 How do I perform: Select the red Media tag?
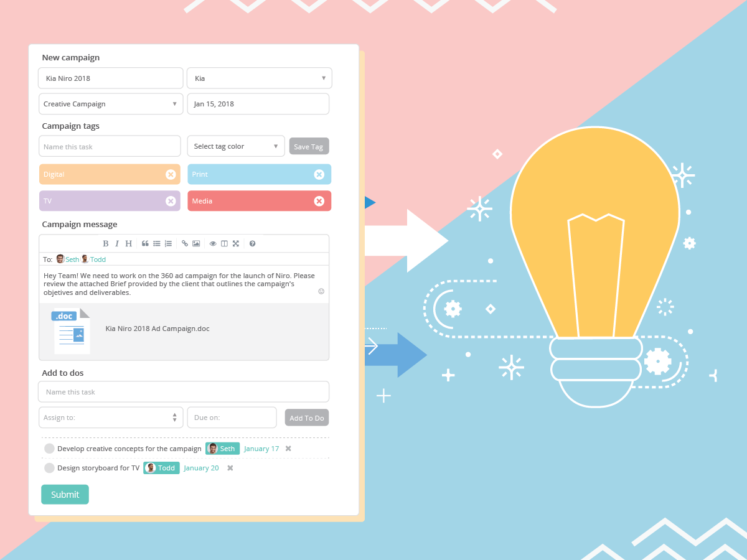click(x=260, y=201)
